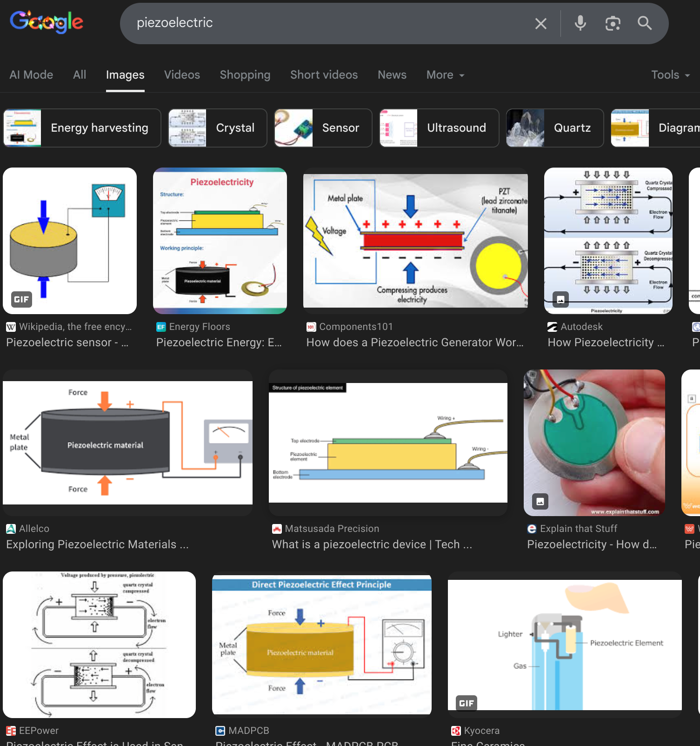Open EEPower voltage by pressure diagram

click(99, 645)
